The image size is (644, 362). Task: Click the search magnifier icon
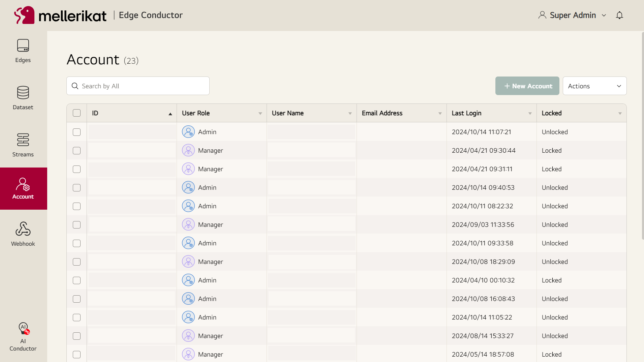[75, 86]
